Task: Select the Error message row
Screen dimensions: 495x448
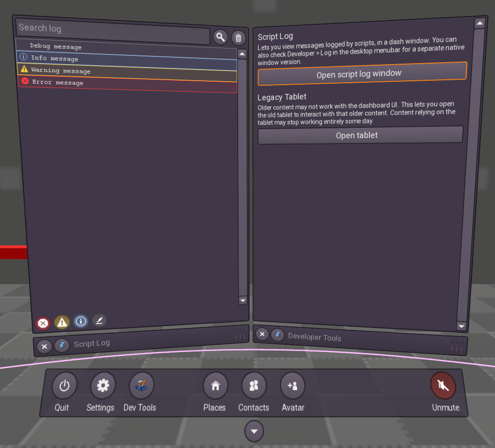Action: pyautogui.click(x=128, y=84)
